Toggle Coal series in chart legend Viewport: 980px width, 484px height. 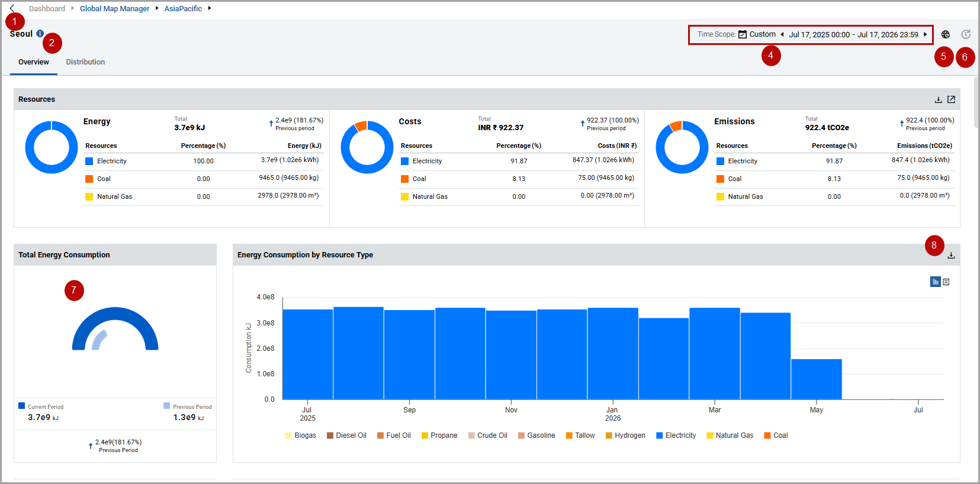pyautogui.click(x=776, y=435)
